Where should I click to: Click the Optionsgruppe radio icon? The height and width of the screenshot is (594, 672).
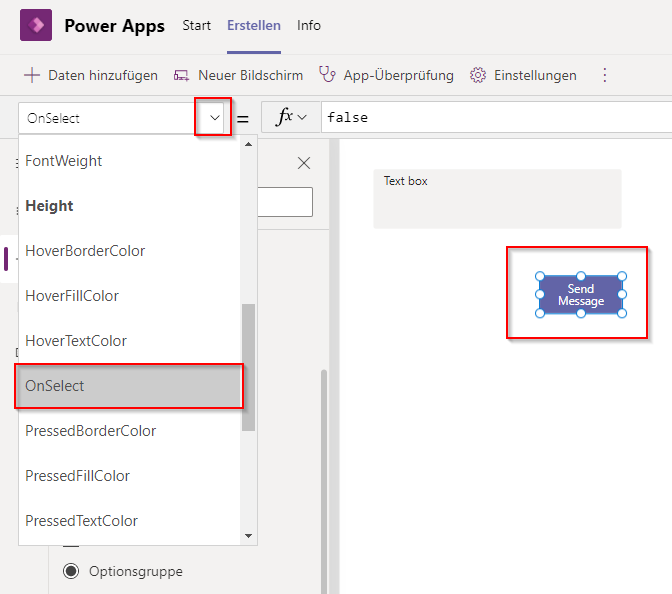71,571
